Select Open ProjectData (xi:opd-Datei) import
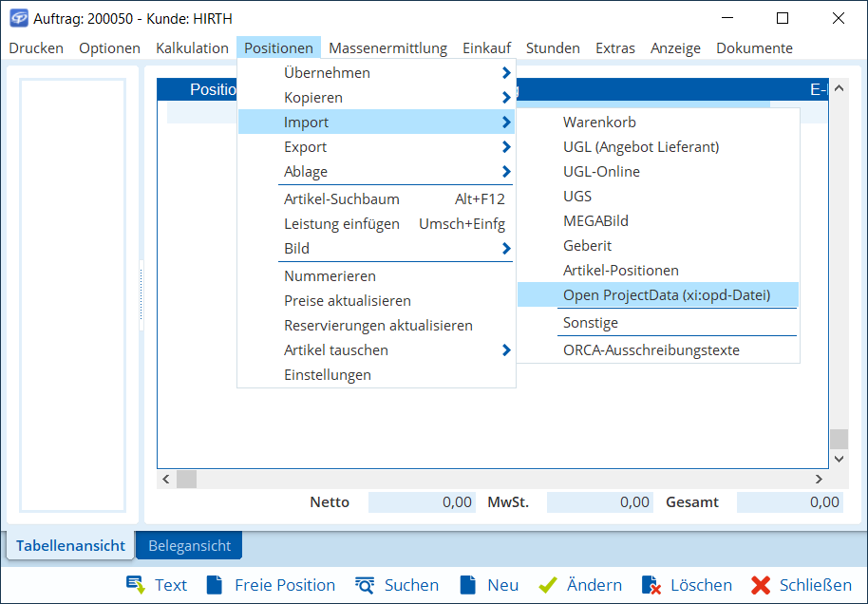 [666, 295]
